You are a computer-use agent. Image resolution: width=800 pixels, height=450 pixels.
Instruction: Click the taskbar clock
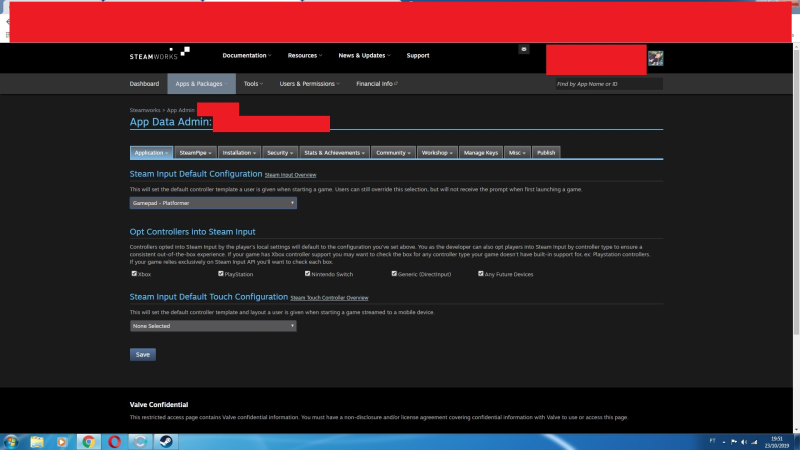pos(777,442)
